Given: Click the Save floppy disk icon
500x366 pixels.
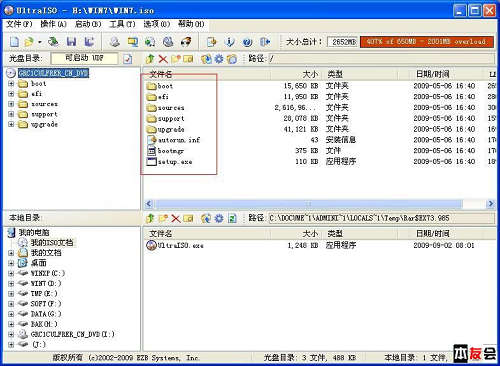Looking at the screenshot, I should pos(71,42).
